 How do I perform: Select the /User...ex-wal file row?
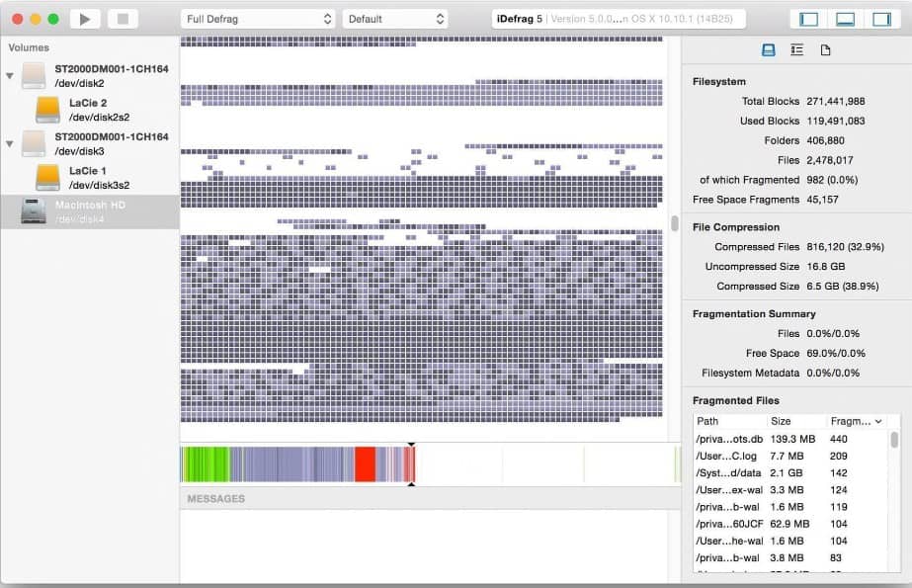(x=790, y=490)
